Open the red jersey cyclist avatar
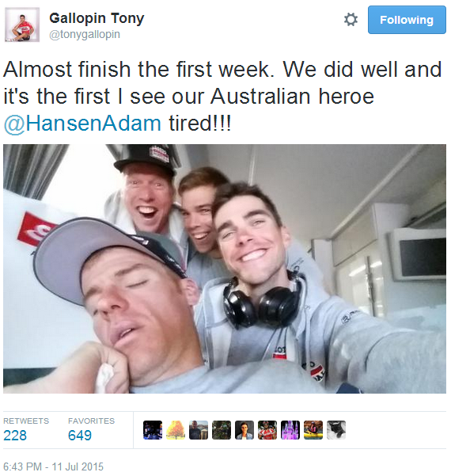This screenshot has height=476, width=451. 267,430
